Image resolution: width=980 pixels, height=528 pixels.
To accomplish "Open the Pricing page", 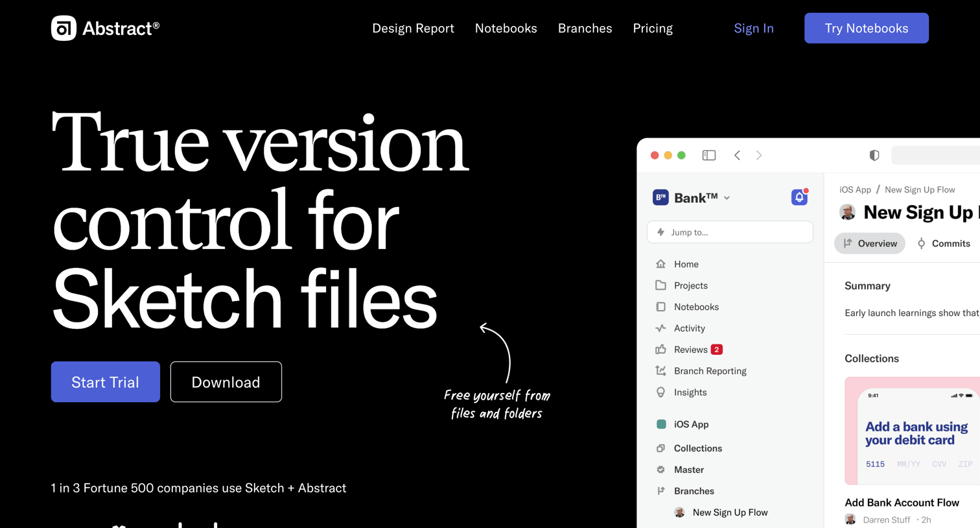I will pos(653,29).
